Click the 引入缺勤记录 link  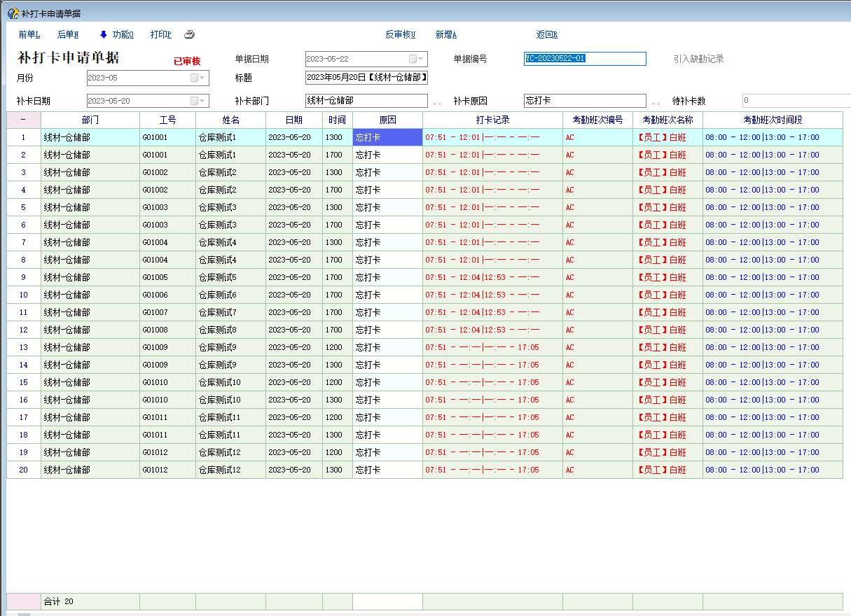pyautogui.click(x=698, y=59)
